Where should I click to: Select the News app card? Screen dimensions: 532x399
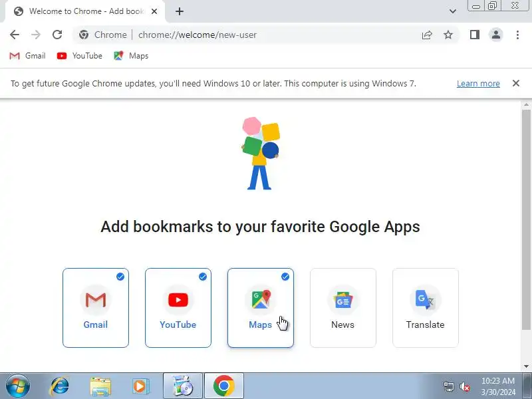(343, 308)
